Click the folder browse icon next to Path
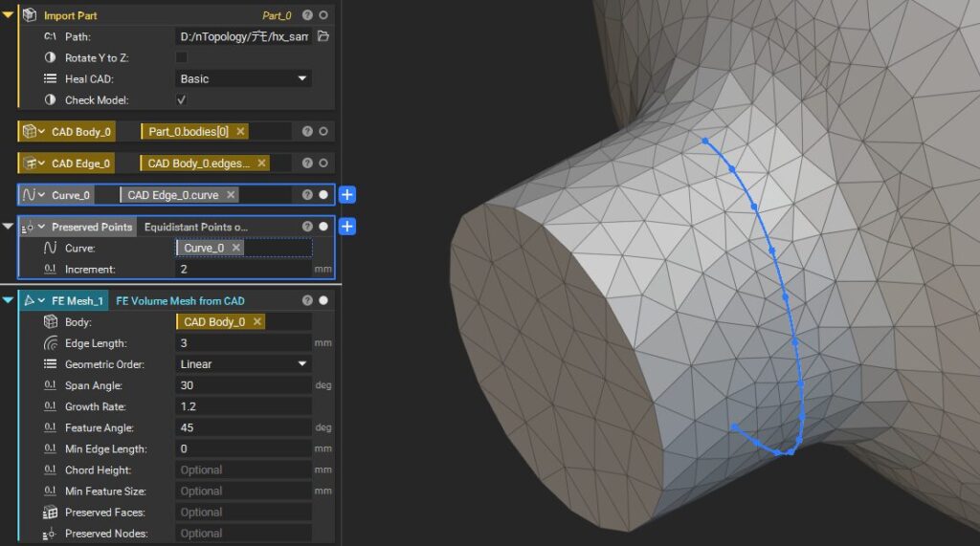Viewport: 980px width, 546px height. [323, 36]
